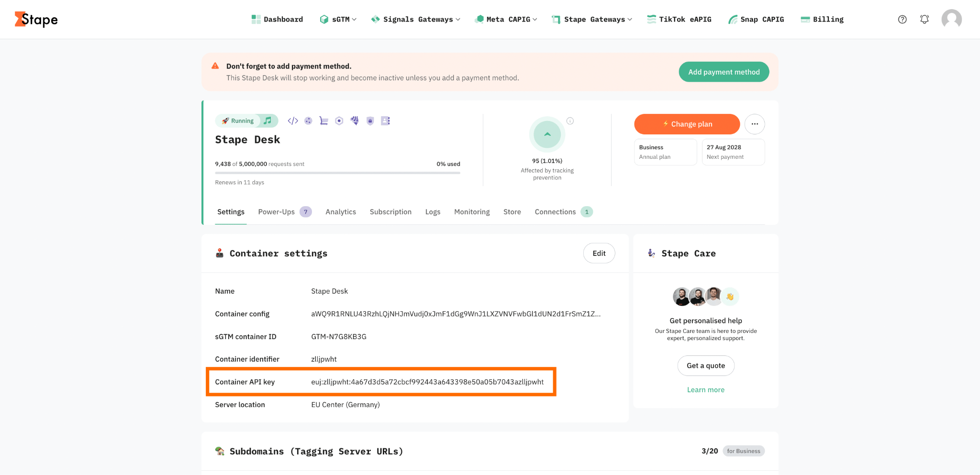The image size is (980, 475).
Task: Expand the Signals Gateways menu
Action: [x=415, y=19]
